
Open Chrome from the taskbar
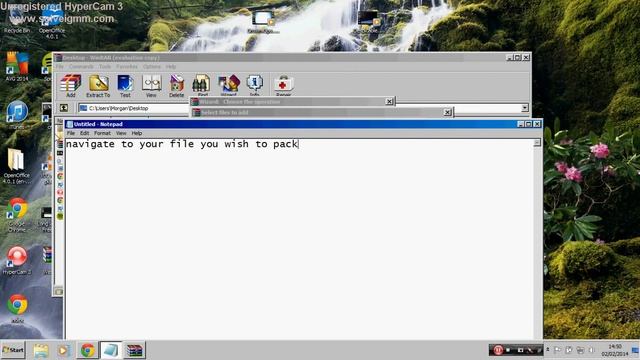point(87,351)
